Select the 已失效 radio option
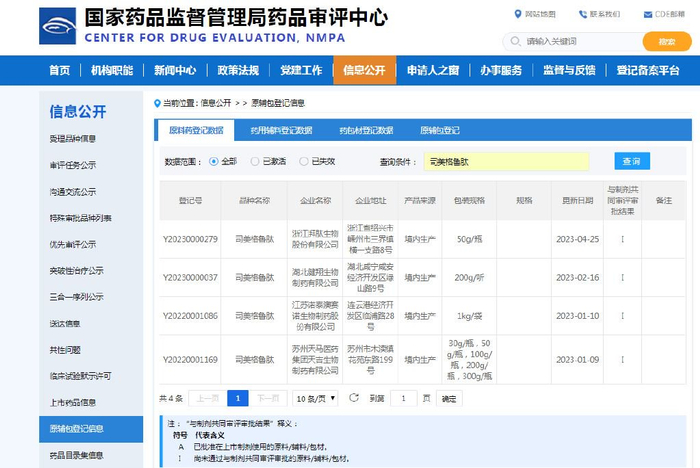This screenshot has width=700, height=468. 304,161
